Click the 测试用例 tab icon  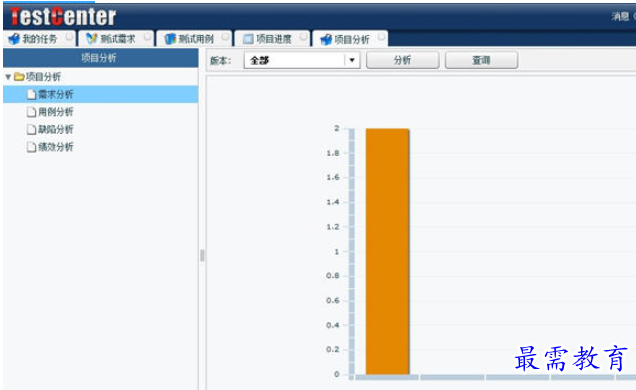click(x=170, y=39)
